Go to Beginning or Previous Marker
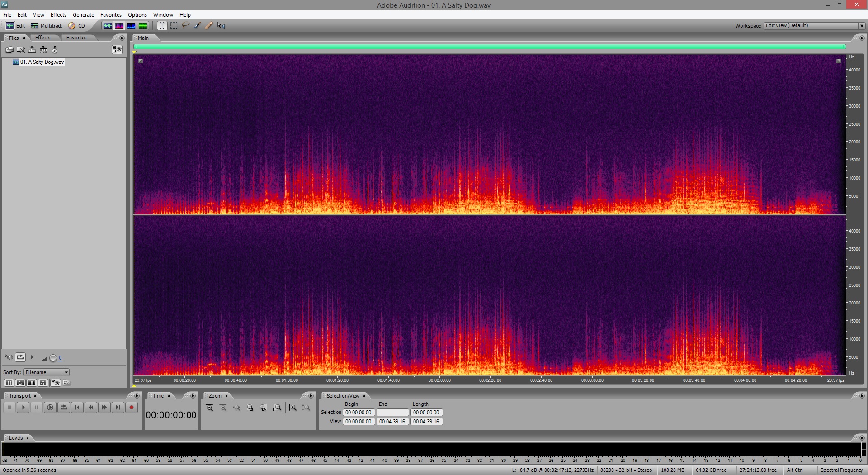 (x=77, y=408)
